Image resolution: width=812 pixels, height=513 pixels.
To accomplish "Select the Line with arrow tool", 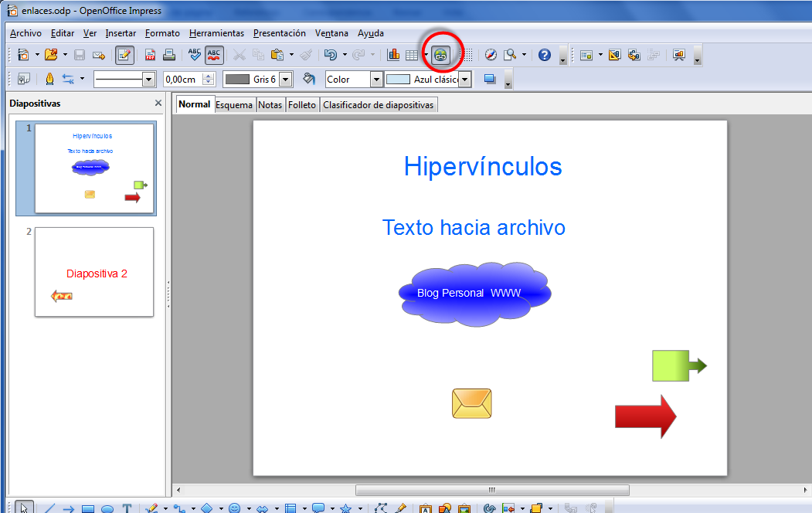I will tap(68, 509).
